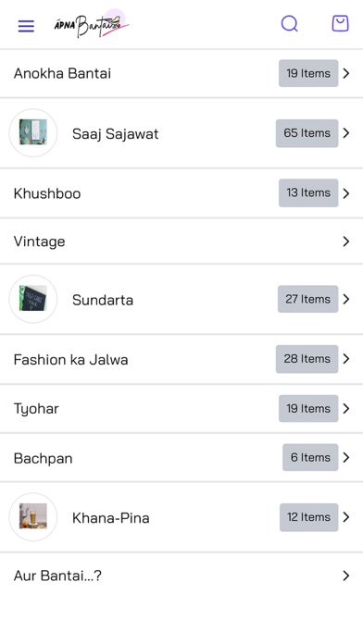Click the 65 Items badge
This screenshot has width=363, height=644.
tap(307, 133)
